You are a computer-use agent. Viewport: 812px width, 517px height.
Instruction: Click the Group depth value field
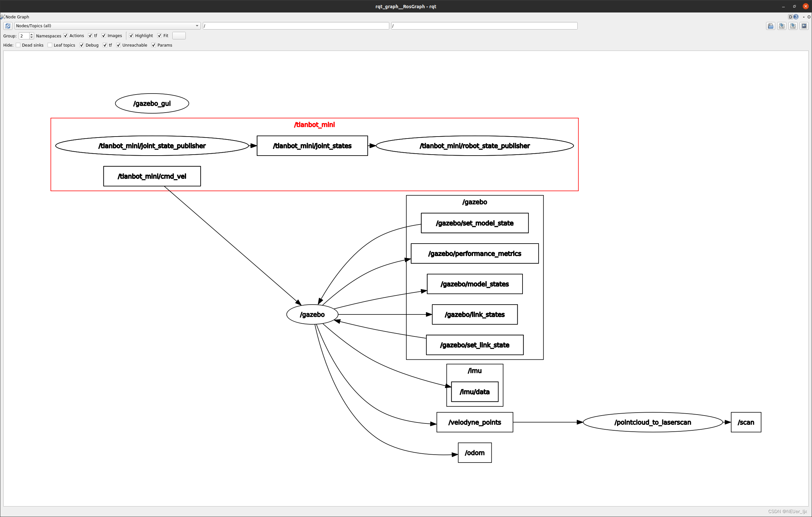coord(24,36)
